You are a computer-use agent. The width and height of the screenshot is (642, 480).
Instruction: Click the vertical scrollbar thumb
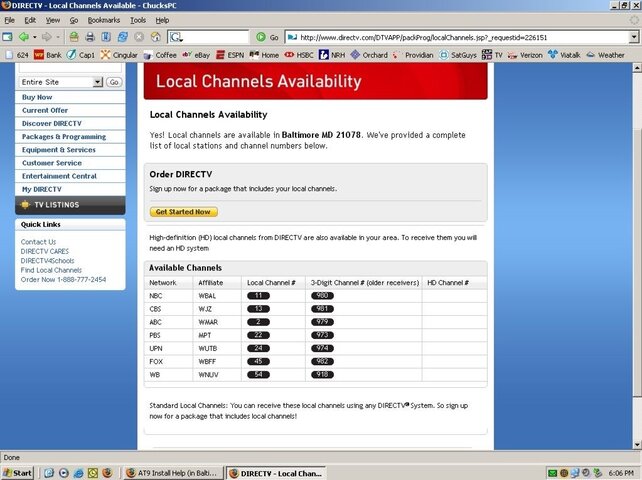pos(637,262)
